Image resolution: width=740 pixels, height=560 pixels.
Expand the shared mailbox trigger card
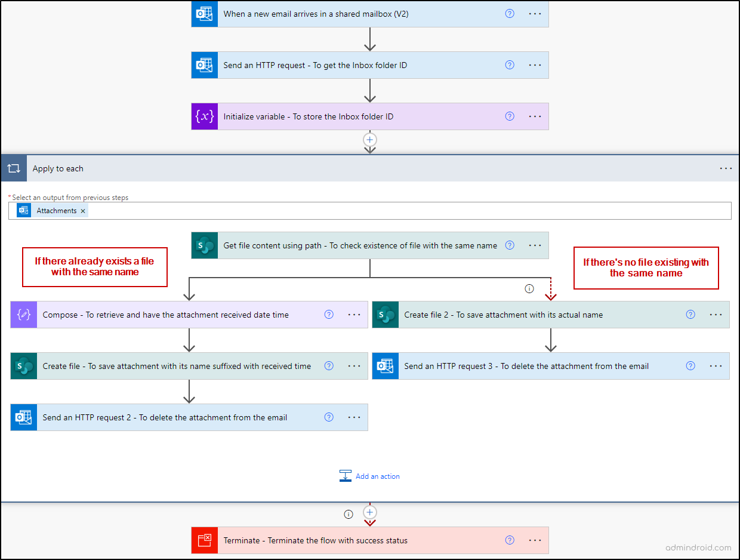370,14
